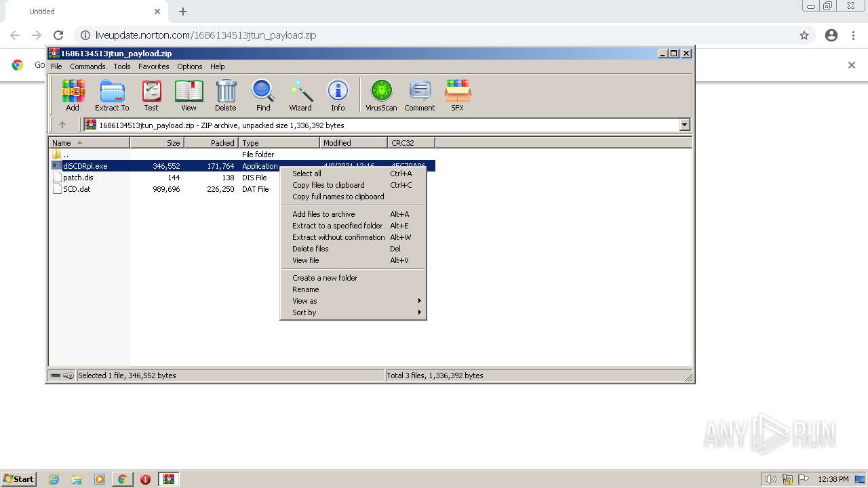868x488 pixels.
Task: Run VirusScan on the archive
Action: [381, 96]
